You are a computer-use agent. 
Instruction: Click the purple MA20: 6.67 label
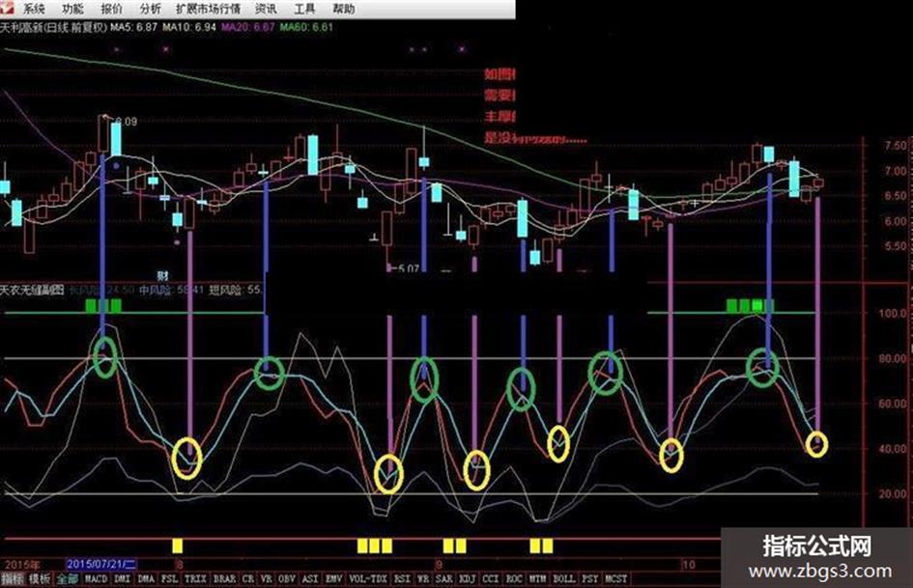(247, 27)
